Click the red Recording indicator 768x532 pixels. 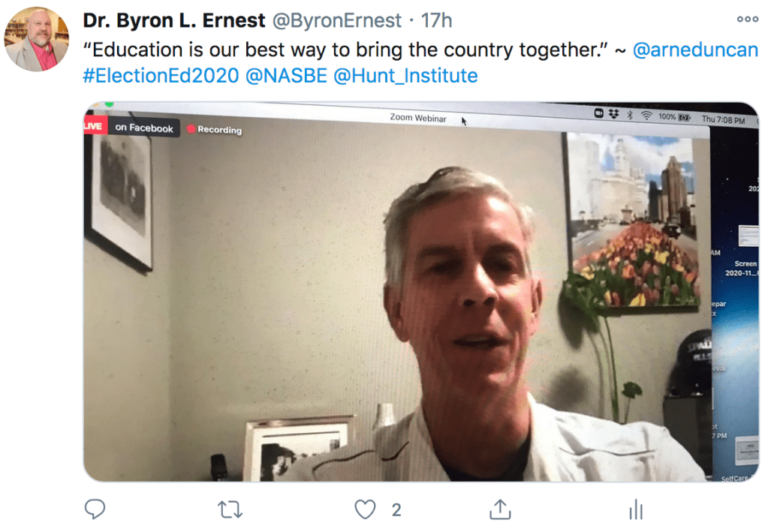[215, 130]
